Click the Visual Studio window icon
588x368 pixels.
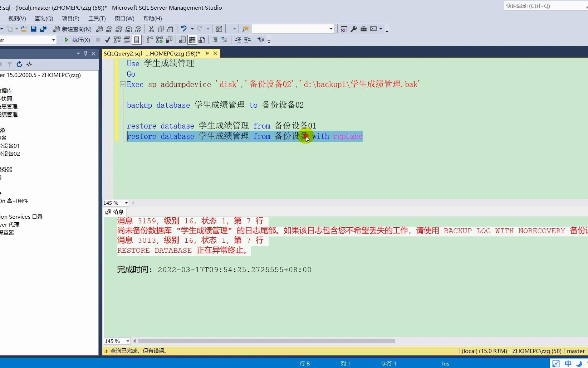344,29
